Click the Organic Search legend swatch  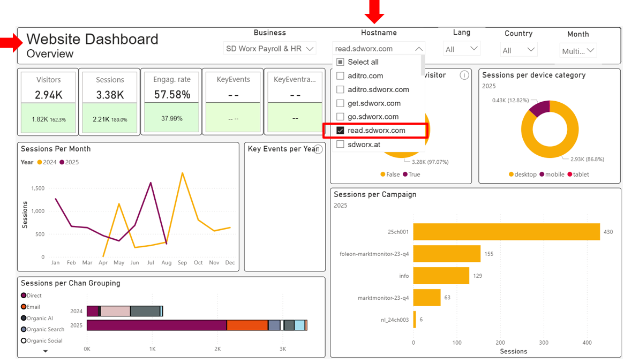click(24, 329)
